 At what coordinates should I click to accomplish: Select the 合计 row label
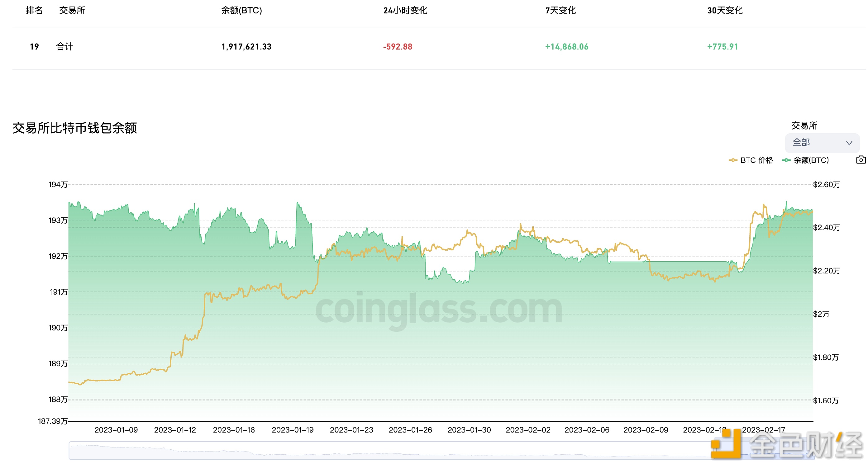[x=64, y=46]
